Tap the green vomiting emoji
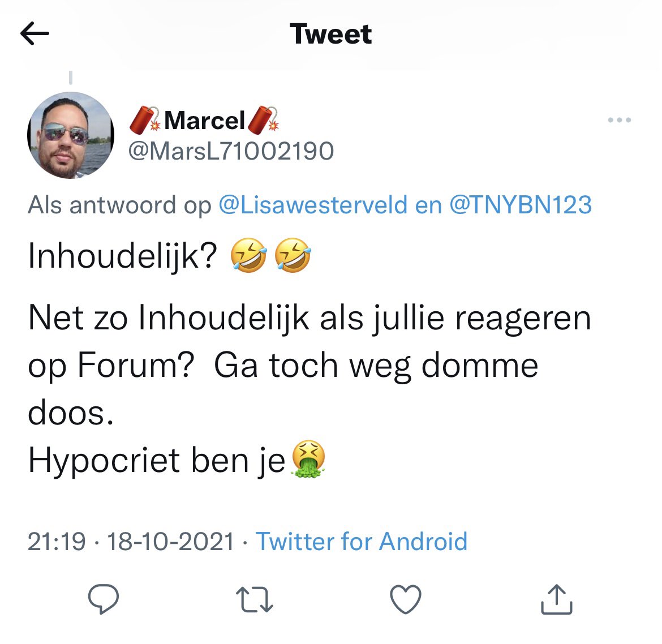The width and height of the screenshot is (662, 644). pyautogui.click(x=308, y=459)
